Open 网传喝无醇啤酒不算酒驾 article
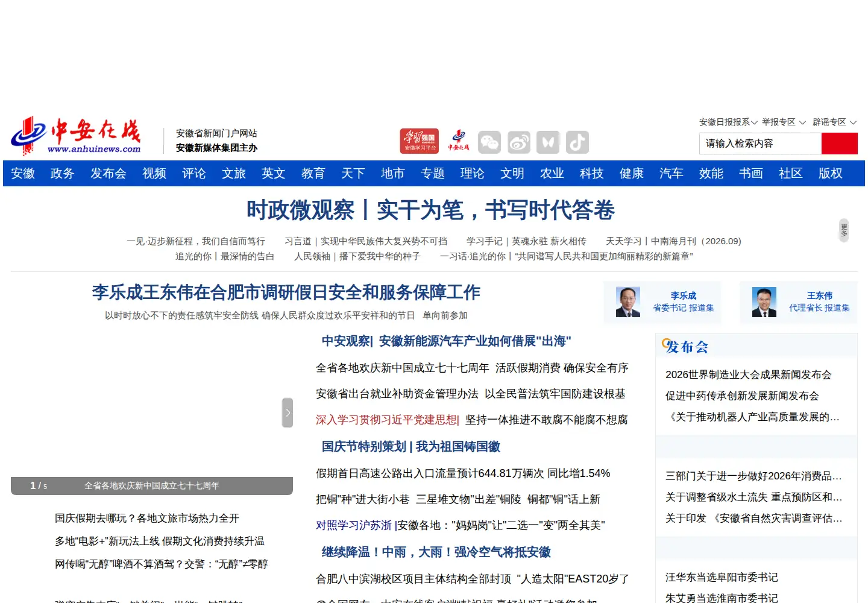 point(162,564)
